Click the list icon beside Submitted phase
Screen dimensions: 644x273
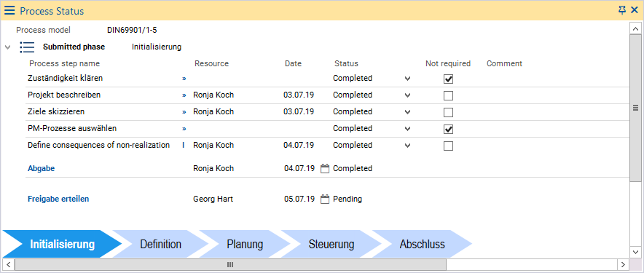pyautogui.click(x=27, y=47)
